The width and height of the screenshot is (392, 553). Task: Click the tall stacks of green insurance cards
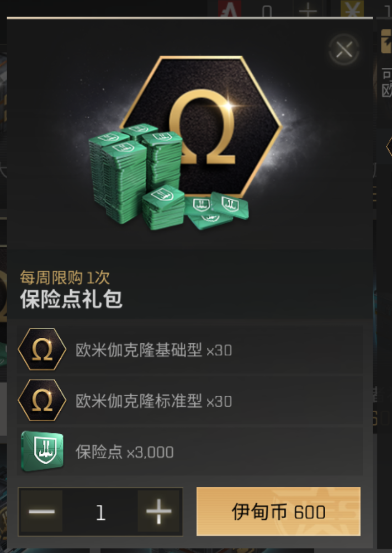point(135,173)
